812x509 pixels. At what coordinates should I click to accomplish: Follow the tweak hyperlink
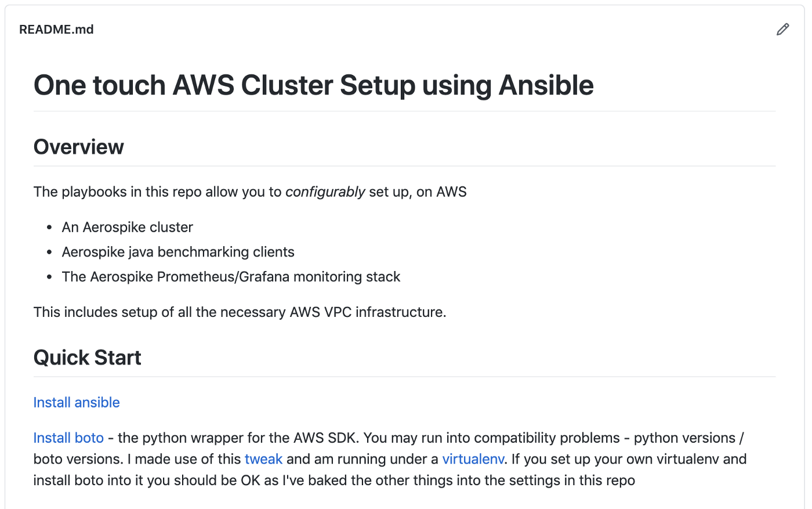264,459
